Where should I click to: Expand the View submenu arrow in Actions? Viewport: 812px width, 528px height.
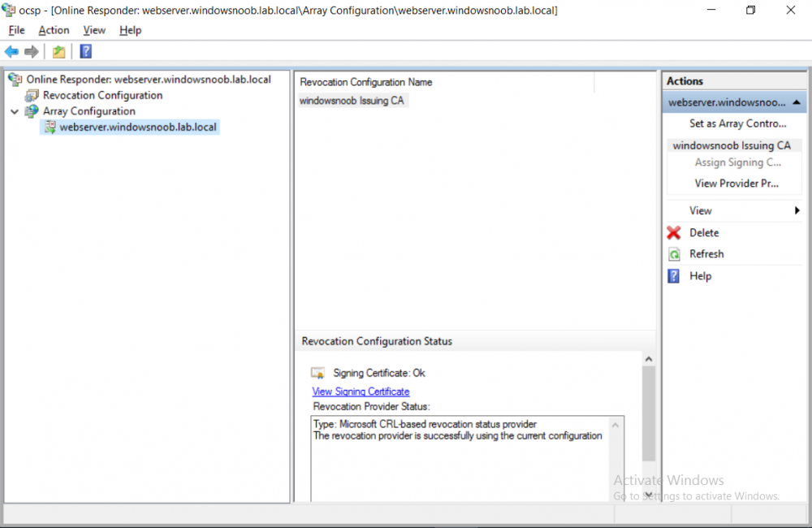pyautogui.click(x=797, y=210)
